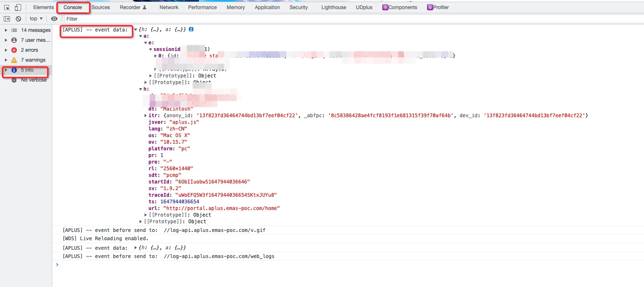Image resolution: width=644 pixels, height=287 pixels.
Task: Select the Console tab
Action: point(72,7)
